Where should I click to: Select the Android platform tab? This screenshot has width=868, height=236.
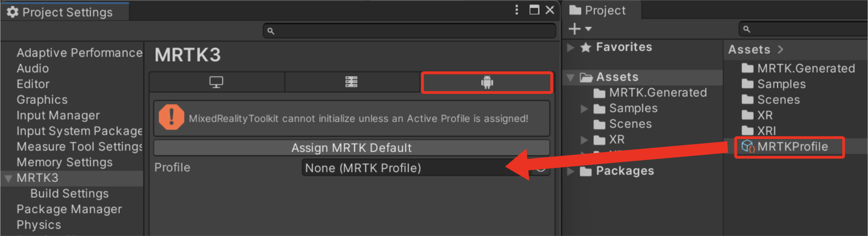(487, 82)
